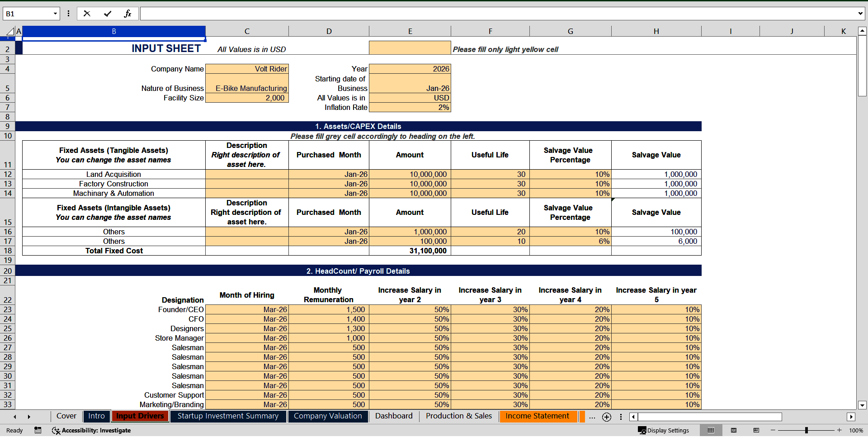Select the Inflation Rate 2% cell

pos(410,107)
